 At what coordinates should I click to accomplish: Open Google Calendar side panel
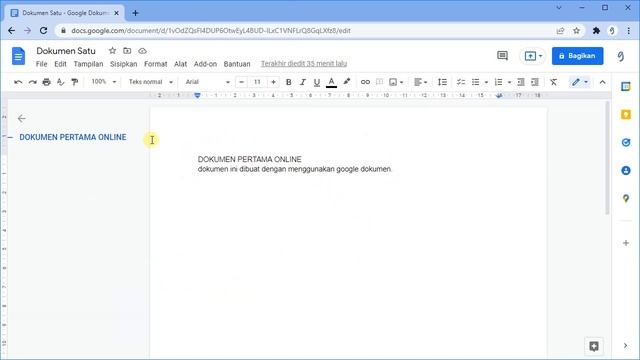(626, 87)
